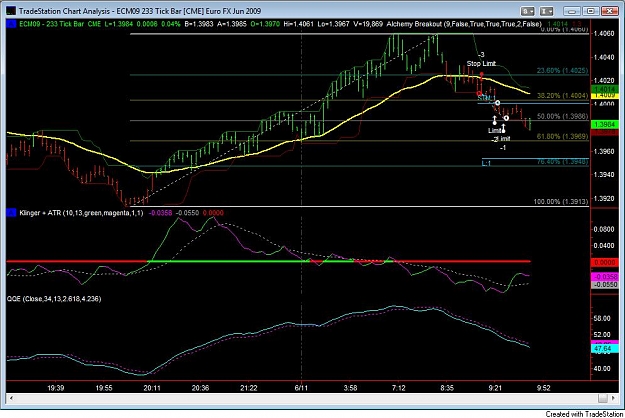The width and height of the screenshot is (625, 418).
Task: Click the cyan 47.64 QQE axis marker
Action: click(604, 349)
